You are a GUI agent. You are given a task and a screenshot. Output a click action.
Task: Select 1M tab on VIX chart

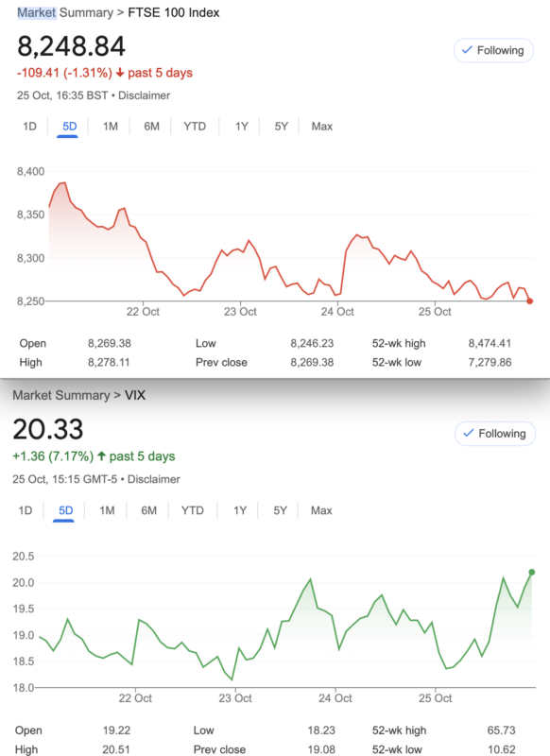coord(107,510)
